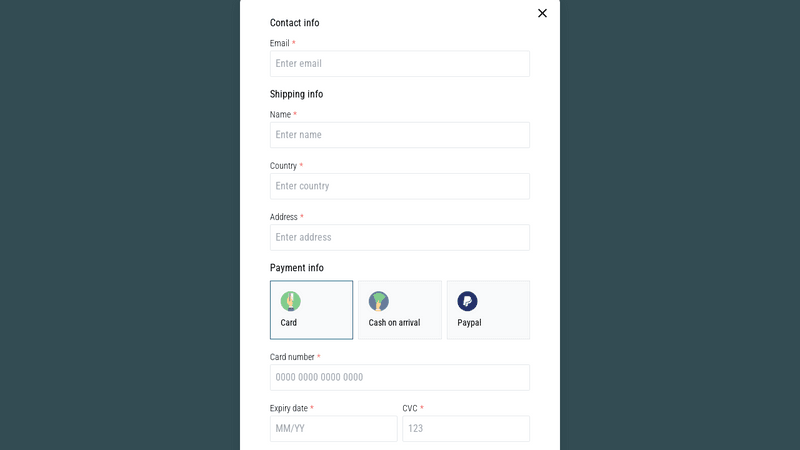Click the MM/YY expiry date field
This screenshot has height=450, width=800.
[333, 428]
